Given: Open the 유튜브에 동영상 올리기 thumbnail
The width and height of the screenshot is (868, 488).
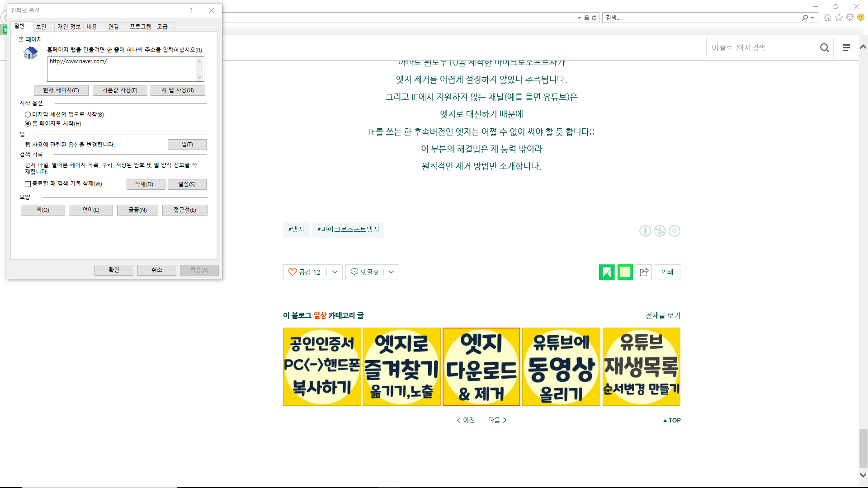Looking at the screenshot, I should 561,366.
